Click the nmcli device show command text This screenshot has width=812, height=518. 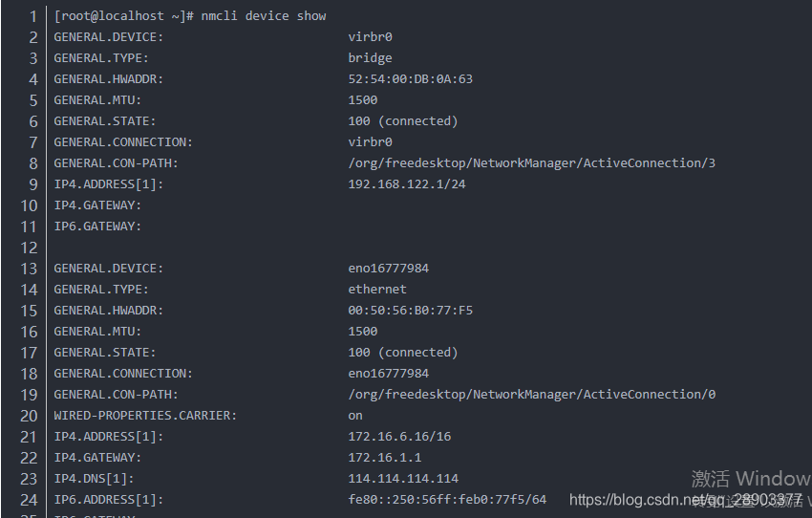click(x=264, y=16)
